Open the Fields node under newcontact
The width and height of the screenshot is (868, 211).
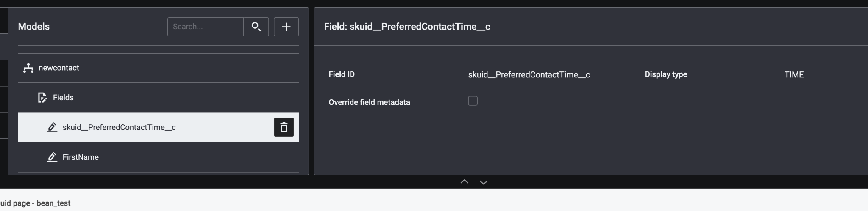point(63,98)
